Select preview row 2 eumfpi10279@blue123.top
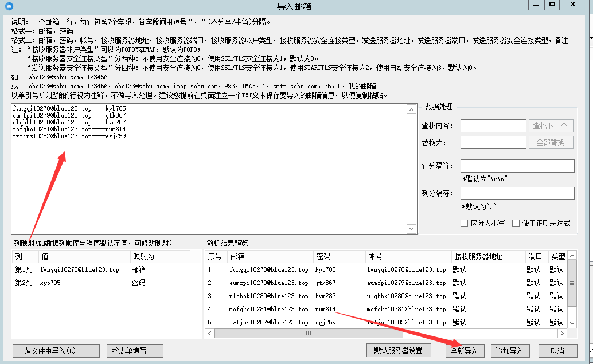593x364 pixels. [386, 283]
